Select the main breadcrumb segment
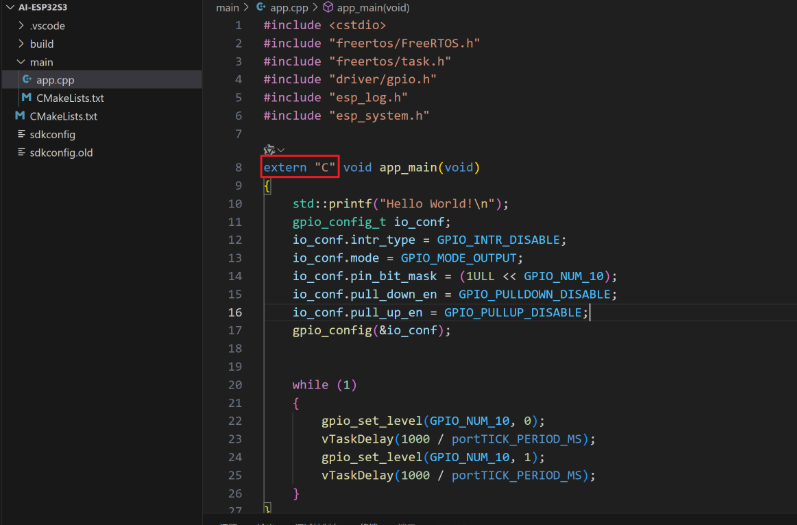 [227, 8]
